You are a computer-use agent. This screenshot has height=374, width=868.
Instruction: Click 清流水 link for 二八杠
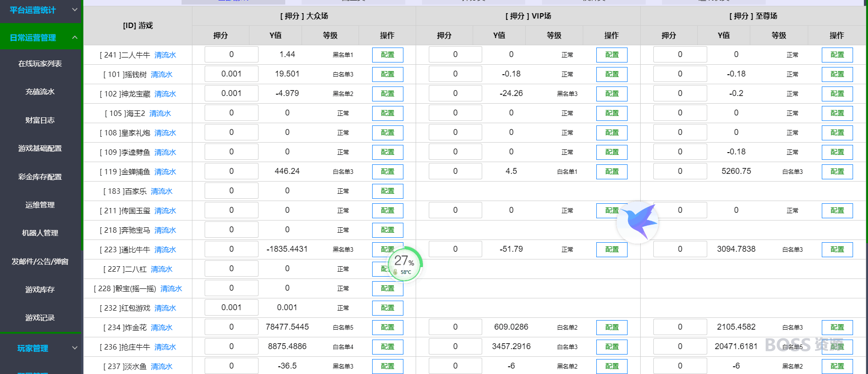(x=162, y=269)
